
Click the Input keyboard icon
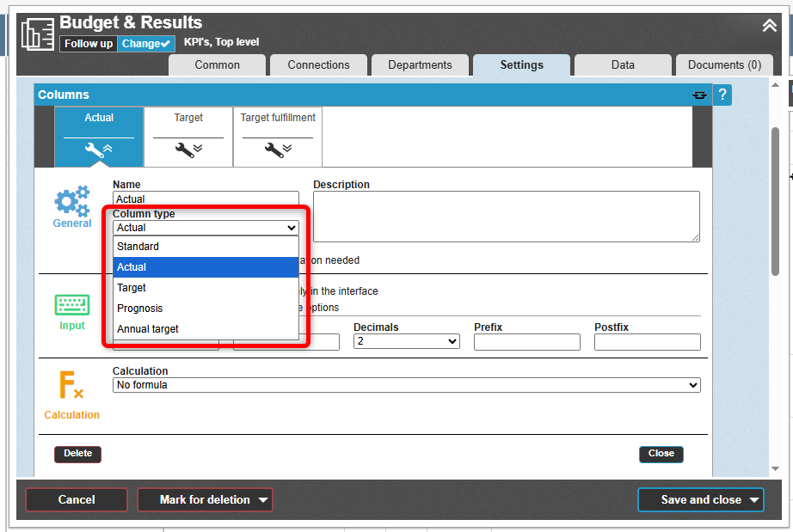point(72,305)
